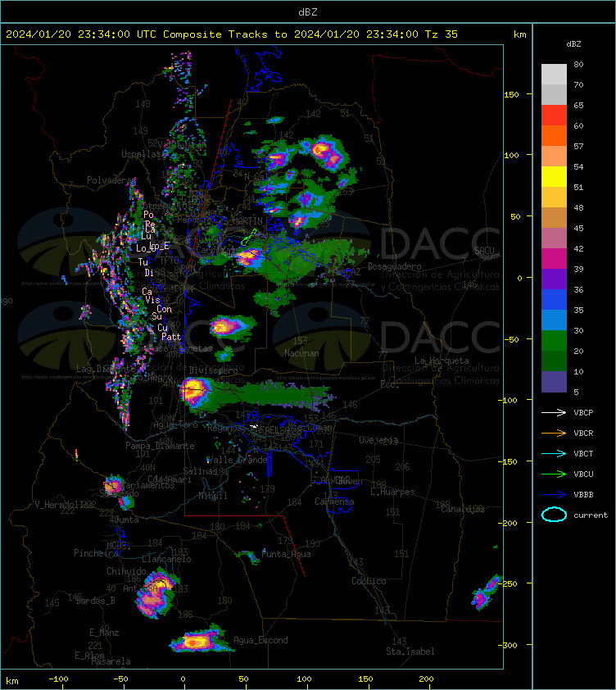Click the 'Sta.Isabel' place label
This screenshot has height=690, width=616.
point(410,651)
